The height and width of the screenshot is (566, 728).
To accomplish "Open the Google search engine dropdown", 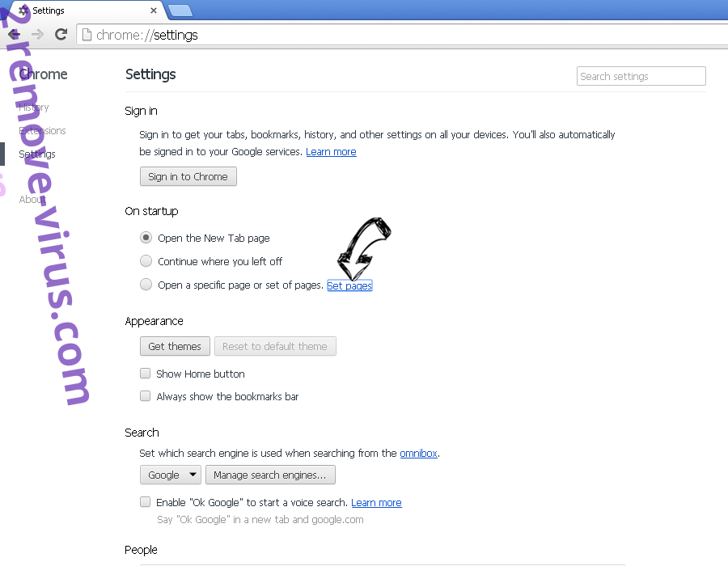I will coord(171,475).
